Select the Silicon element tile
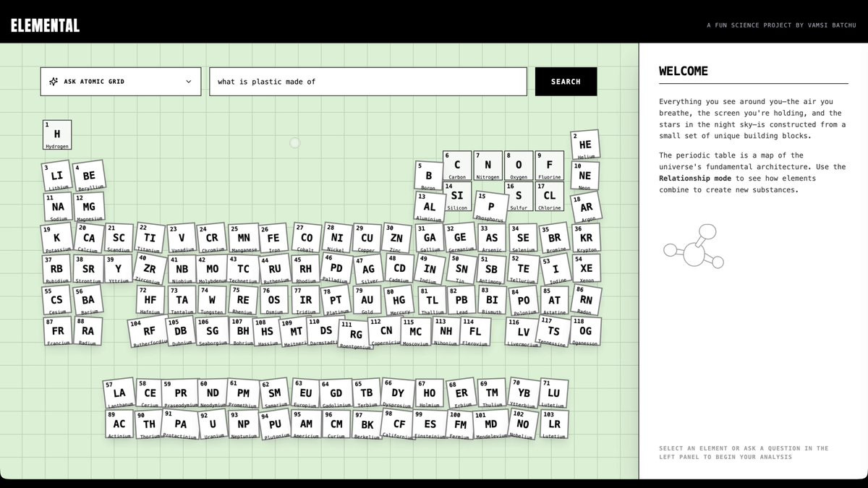 tap(457, 196)
